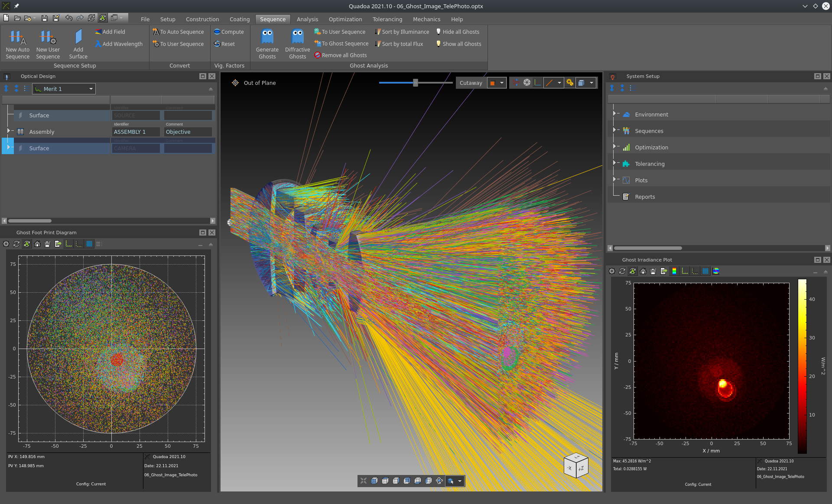Reset vignetting factors
This screenshot has height=504, width=832.
click(224, 44)
